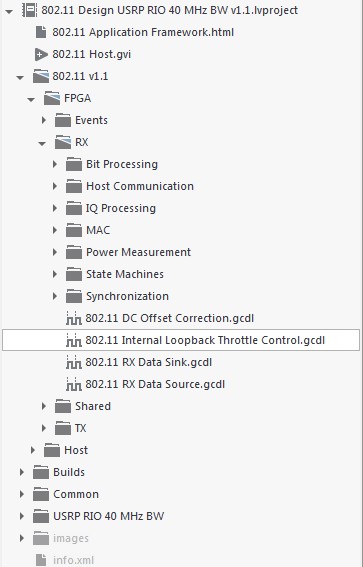Image resolution: width=363 pixels, height=567 pixels.
Task: Click the lvproject file icon at the root
Action: coord(29,10)
